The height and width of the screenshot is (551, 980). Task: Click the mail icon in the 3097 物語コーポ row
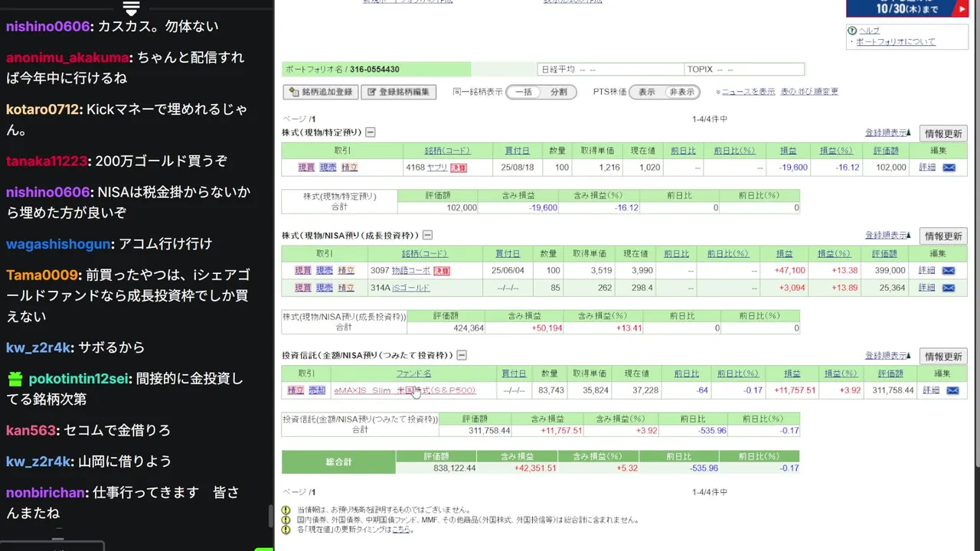pyautogui.click(x=949, y=270)
